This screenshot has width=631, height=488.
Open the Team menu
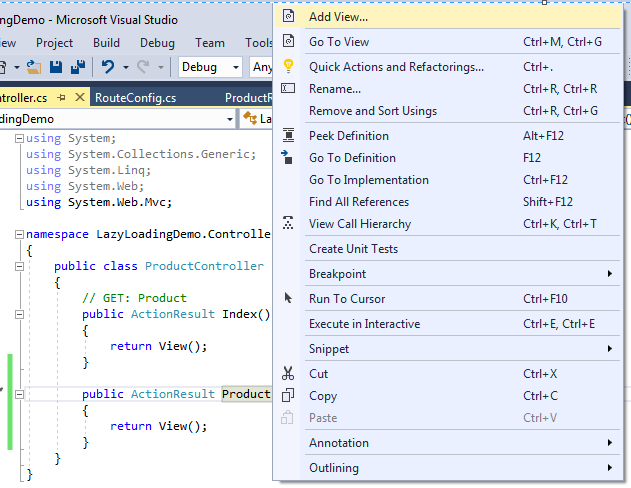pyautogui.click(x=210, y=43)
